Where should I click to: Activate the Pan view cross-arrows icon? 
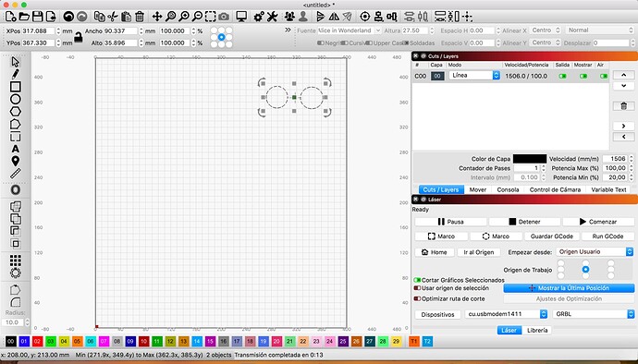point(157,17)
